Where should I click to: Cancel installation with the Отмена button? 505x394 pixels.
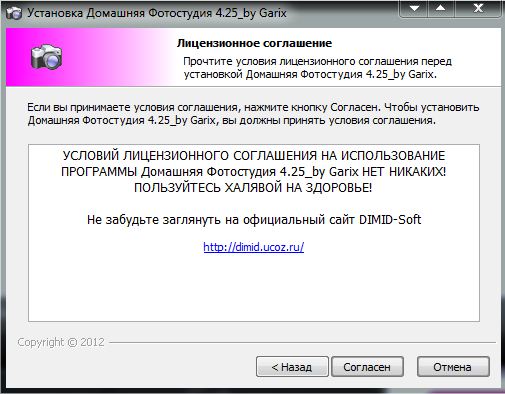(x=453, y=367)
